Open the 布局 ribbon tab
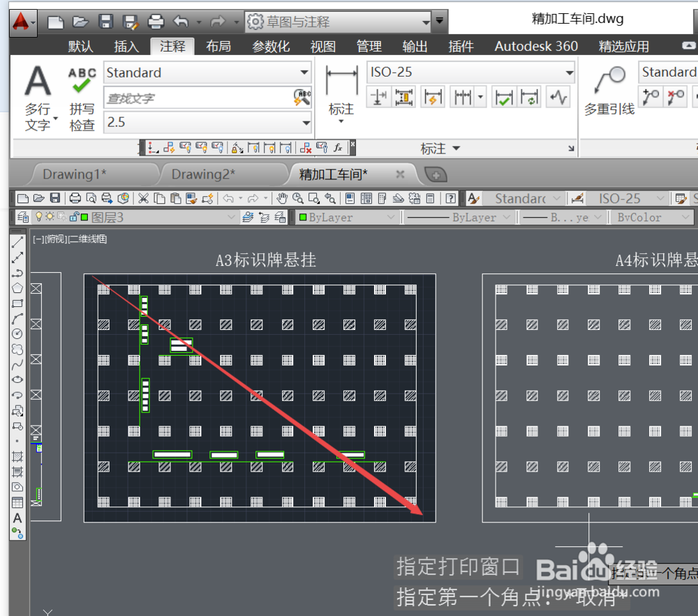698x616 pixels. [x=218, y=46]
